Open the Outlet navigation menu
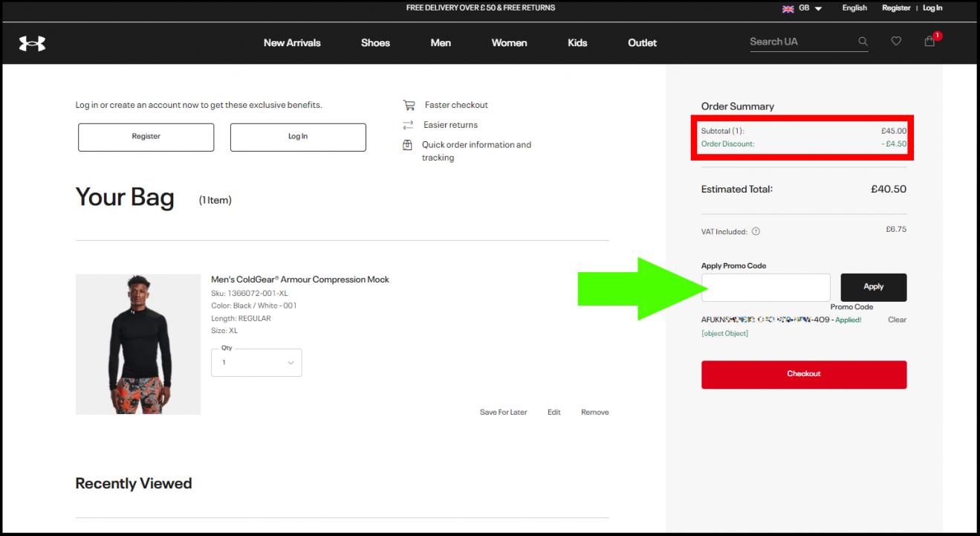Screen dimensions: 980x536 click(642, 42)
